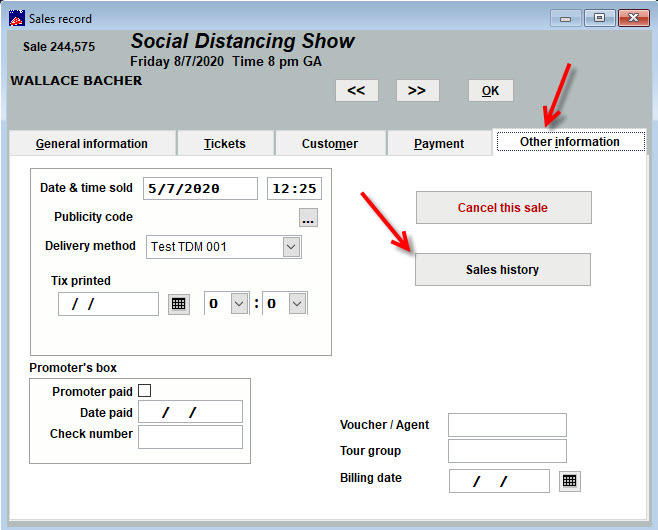The image size is (658, 530).
Task: Expand the Delivery method dropdown
Action: tap(291, 247)
